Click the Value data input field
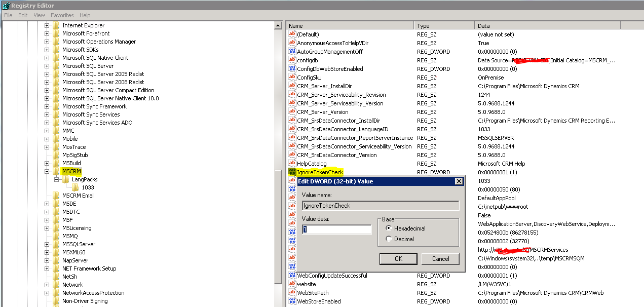Screen dimensions: 644x307 337,229
